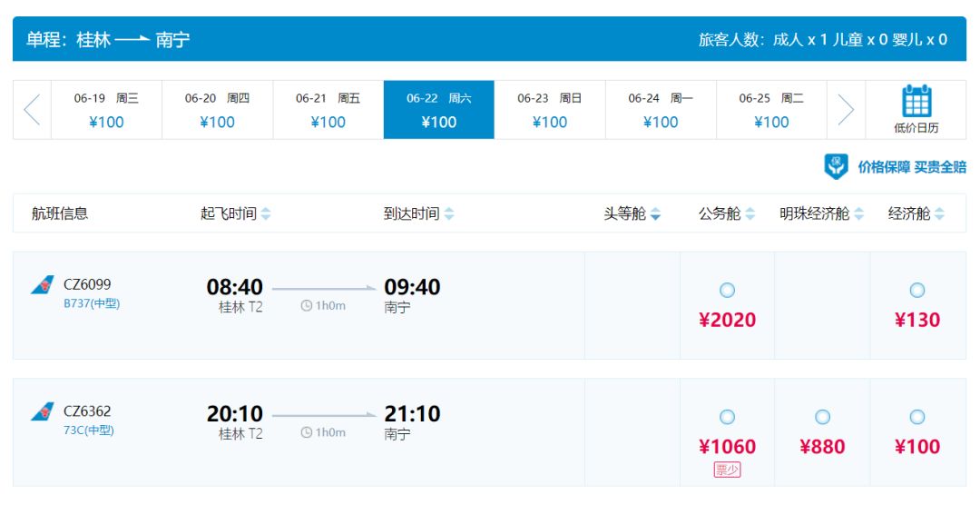Click clock icon next to CZ6099 duration

point(307,306)
